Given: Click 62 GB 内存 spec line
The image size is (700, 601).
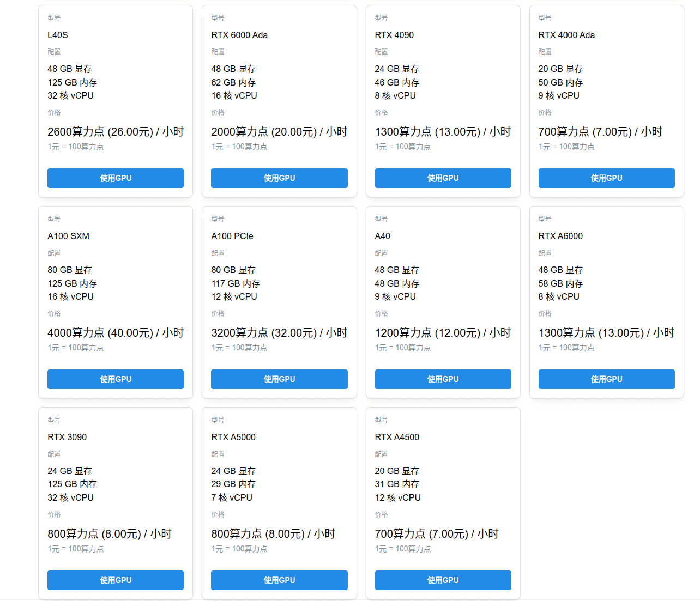Looking at the screenshot, I should point(233,82).
